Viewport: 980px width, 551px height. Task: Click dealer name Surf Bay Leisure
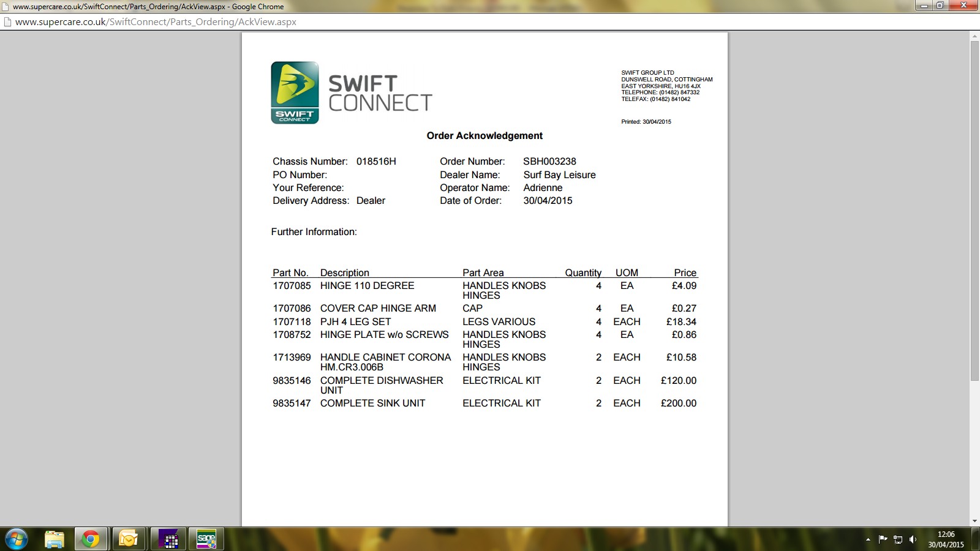point(559,175)
